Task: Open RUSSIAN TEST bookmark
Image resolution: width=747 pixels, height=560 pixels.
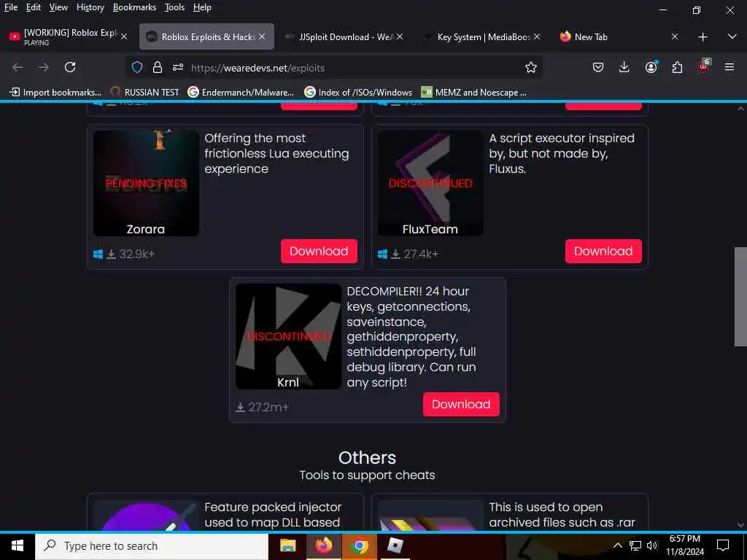Action: click(x=145, y=93)
